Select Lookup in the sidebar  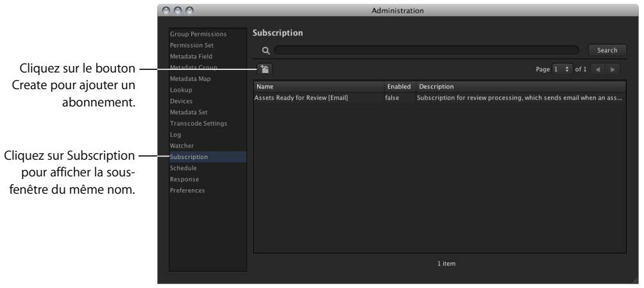tap(181, 90)
